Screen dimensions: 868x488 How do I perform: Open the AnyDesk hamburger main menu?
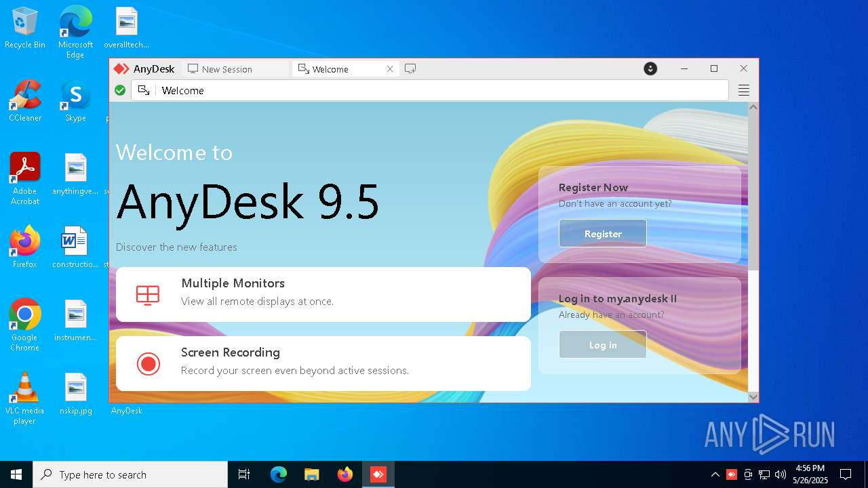click(744, 90)
